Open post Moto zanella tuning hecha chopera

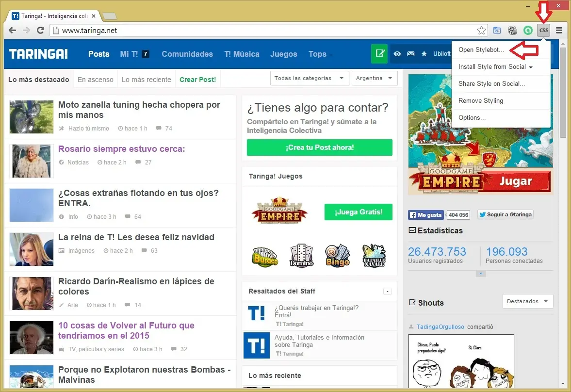[139, 110]
